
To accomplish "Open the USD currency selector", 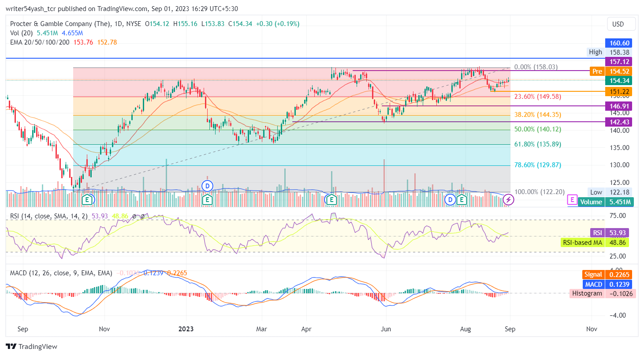I will coord(621,23).
